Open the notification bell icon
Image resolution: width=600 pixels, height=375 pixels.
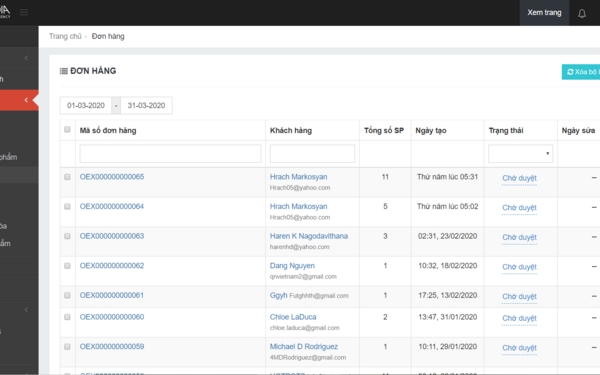582,13
